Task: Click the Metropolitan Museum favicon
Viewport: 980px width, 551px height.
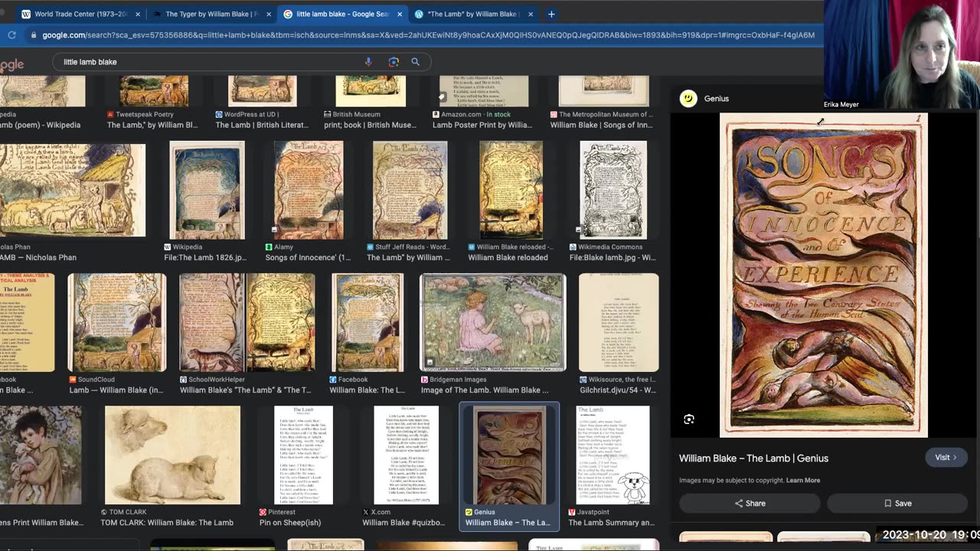Action: click(x=554, y=115)
